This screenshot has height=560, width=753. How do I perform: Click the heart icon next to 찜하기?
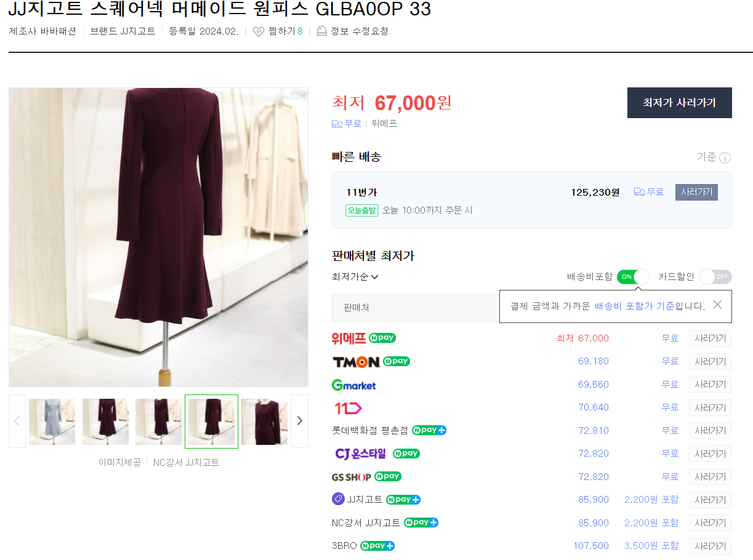[259, 31]
